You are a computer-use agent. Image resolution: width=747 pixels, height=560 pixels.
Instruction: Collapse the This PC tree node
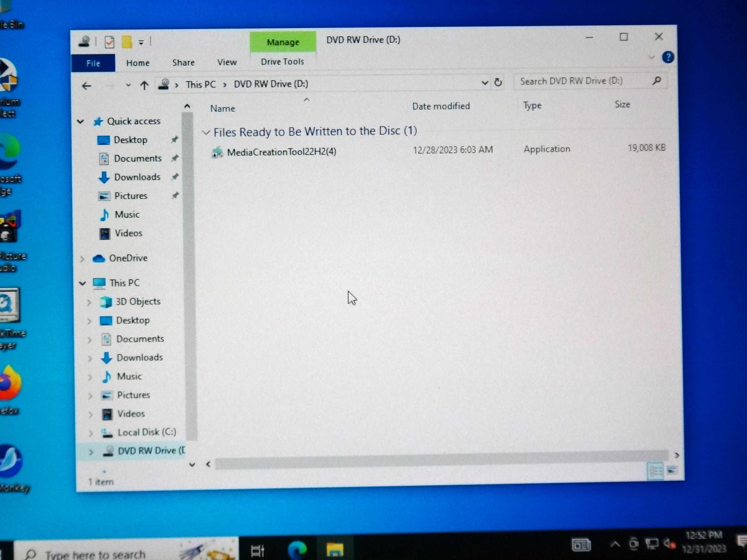pyautogui.click(x=82, y=283)
